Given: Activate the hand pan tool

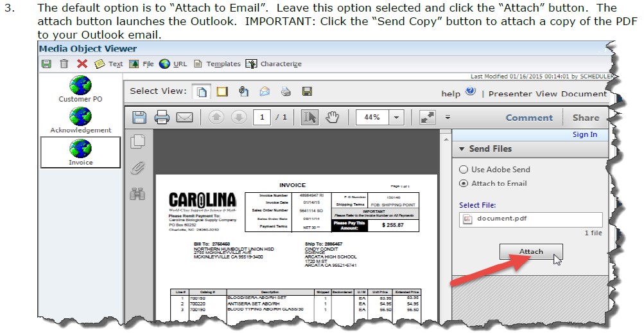Looking at the screenshot, I should click(332, 118).
